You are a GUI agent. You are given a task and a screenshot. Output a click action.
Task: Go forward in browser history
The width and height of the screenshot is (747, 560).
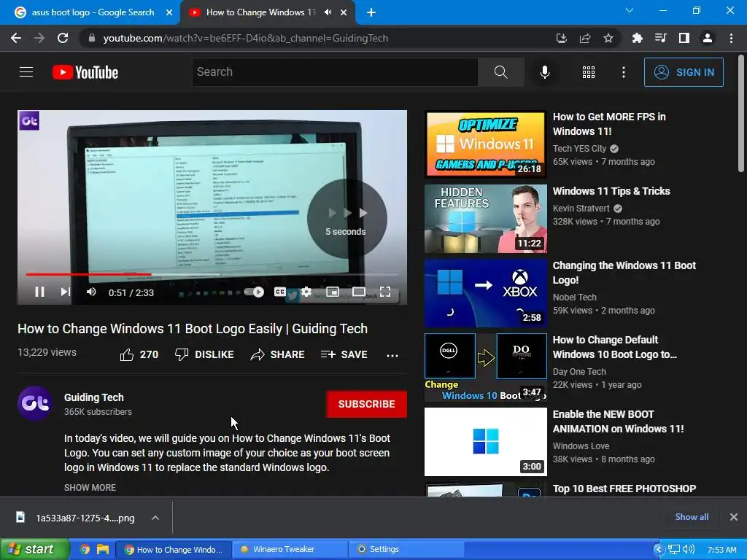pos(39,38)
